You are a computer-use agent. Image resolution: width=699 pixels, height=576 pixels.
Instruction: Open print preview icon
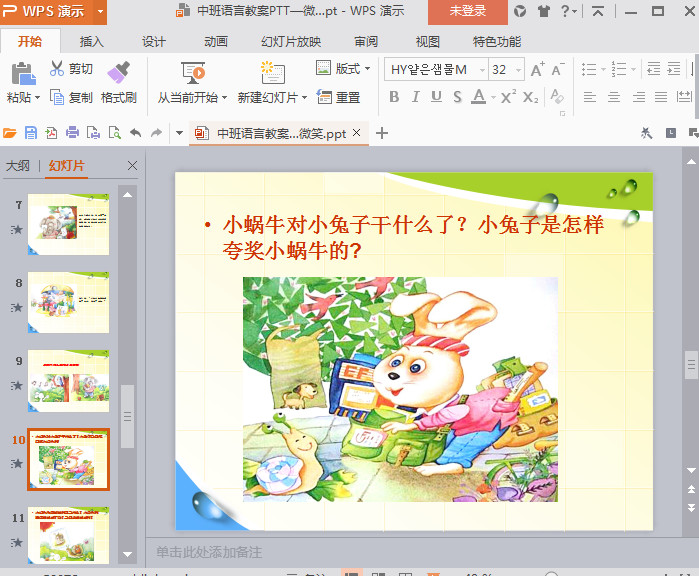click(x=115, y=133)
